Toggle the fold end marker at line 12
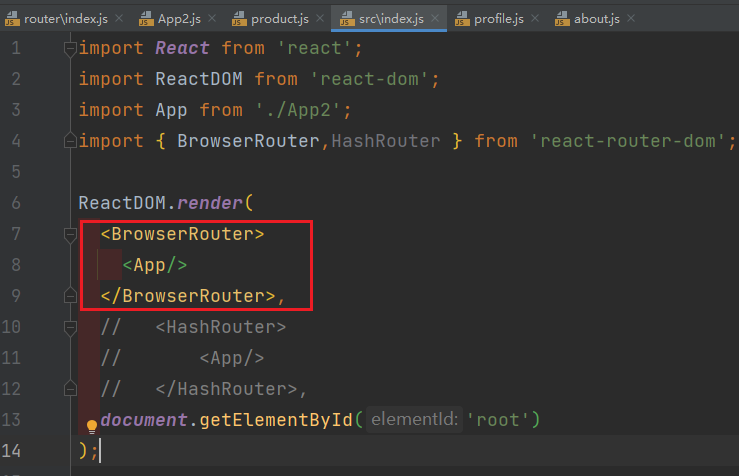 tap(70, 388)
